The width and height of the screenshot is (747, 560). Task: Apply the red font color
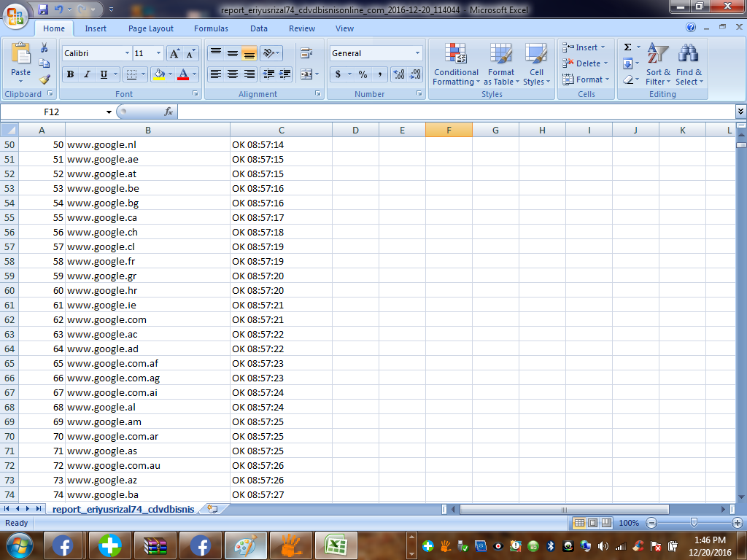pyautogui.click(x=183, y=74)
